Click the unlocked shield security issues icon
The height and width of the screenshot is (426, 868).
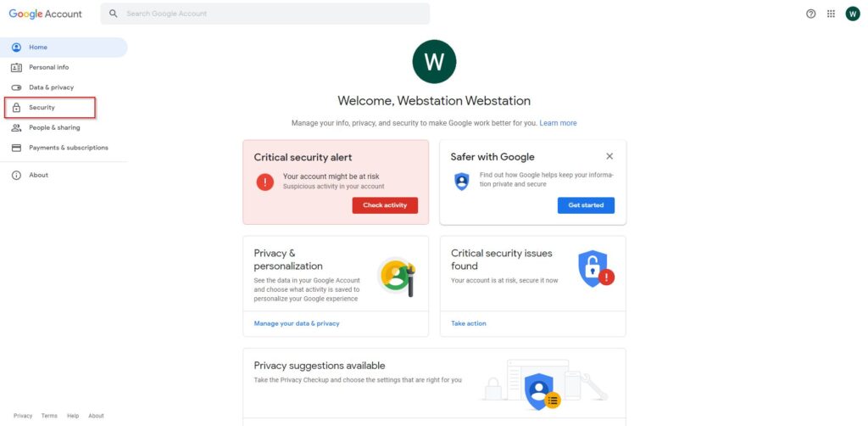tap(596, 269)
